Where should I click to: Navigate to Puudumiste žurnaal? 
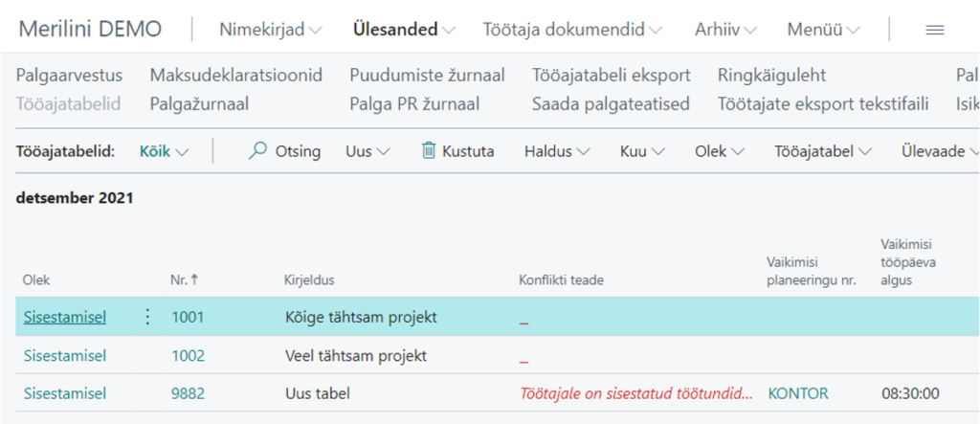point(427,75)
